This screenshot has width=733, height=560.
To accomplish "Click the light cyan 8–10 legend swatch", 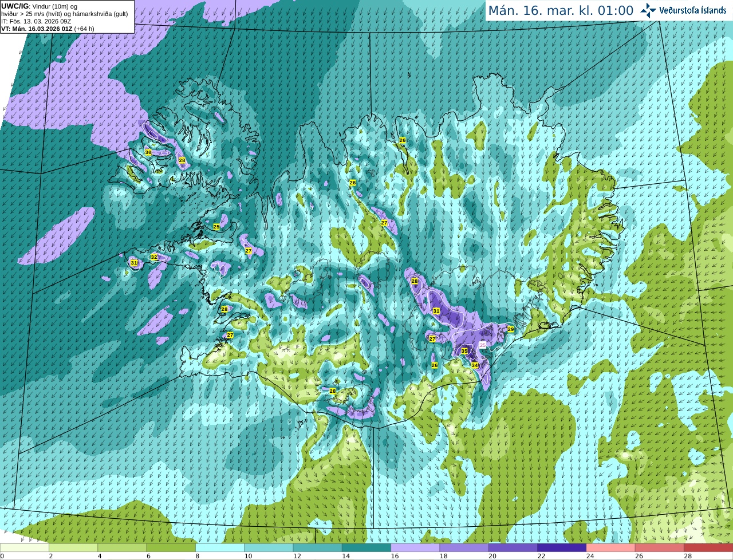I will pyautogui.click(x=220, y=547).
